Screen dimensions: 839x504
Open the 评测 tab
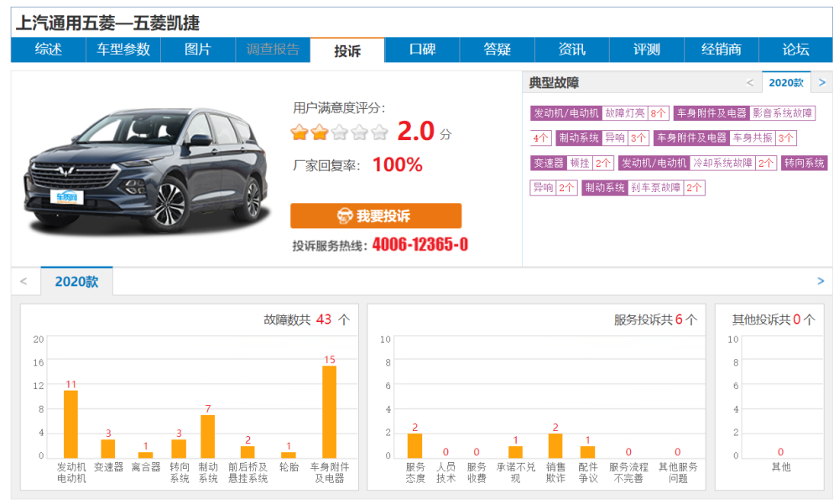[x=646, y=49]
